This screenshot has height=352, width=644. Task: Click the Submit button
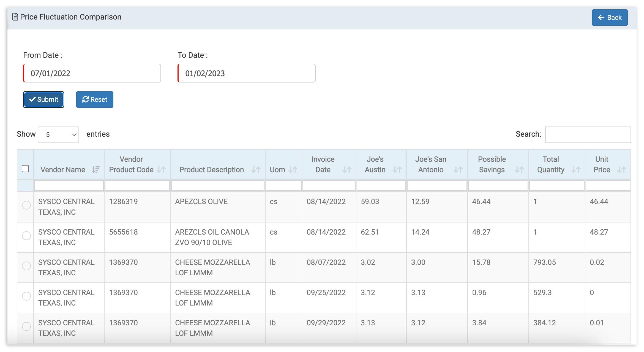(x=43, y=99)
